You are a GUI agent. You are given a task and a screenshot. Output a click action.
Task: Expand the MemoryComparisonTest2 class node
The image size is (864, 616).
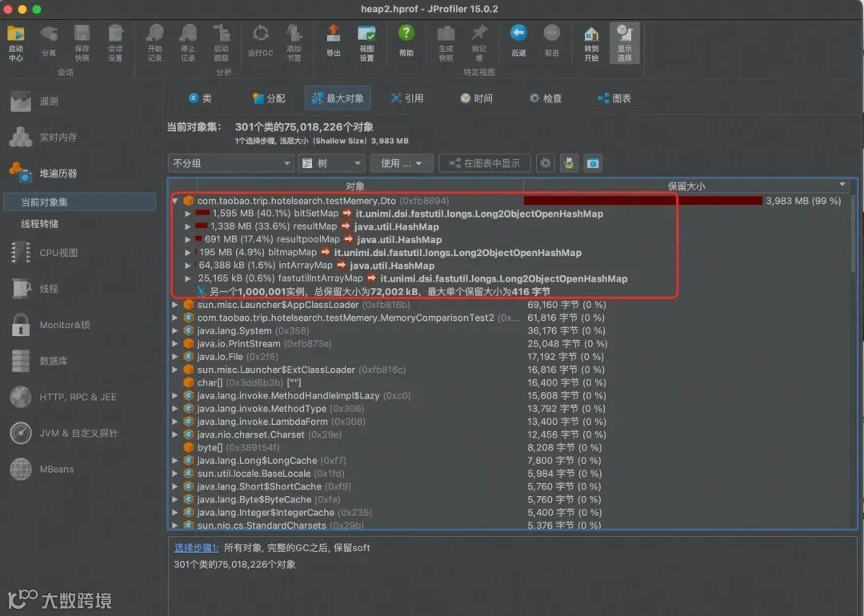(x=174, y=318)
